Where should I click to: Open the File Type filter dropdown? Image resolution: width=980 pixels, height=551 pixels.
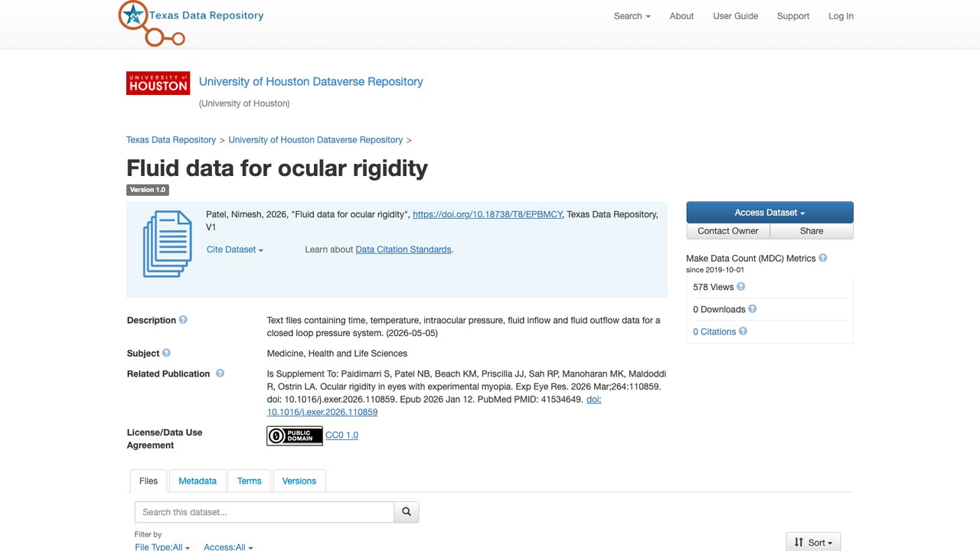(x=162, y=546)
